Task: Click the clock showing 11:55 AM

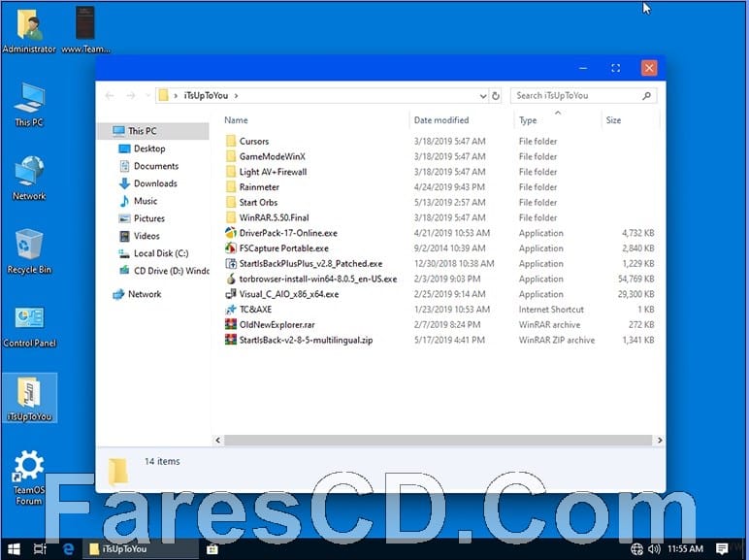Action: (685, 549)
